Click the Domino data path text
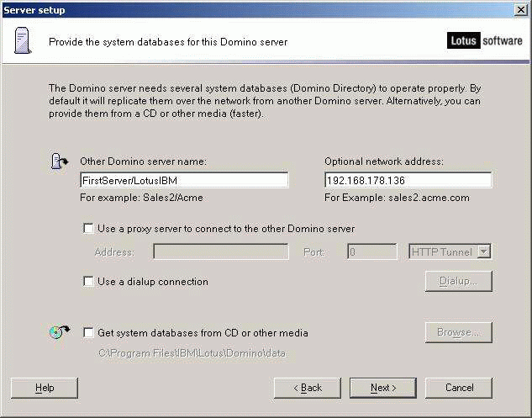 point(192,353)
